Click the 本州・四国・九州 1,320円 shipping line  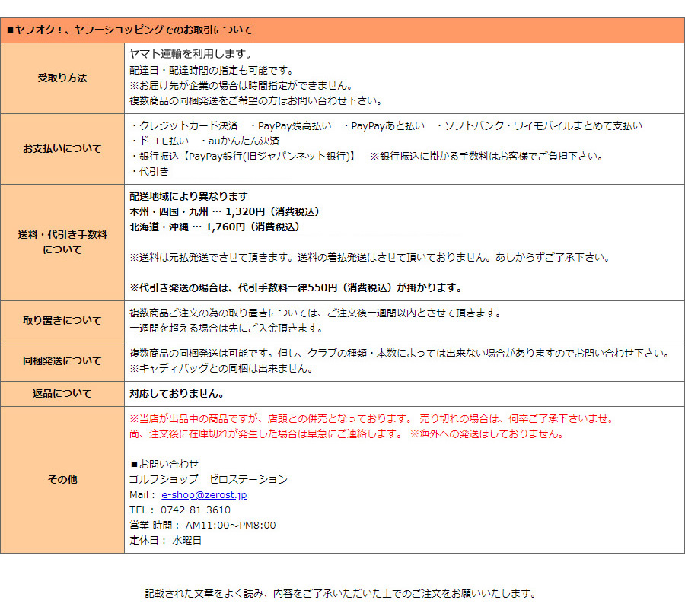click(x=225, y=211)
